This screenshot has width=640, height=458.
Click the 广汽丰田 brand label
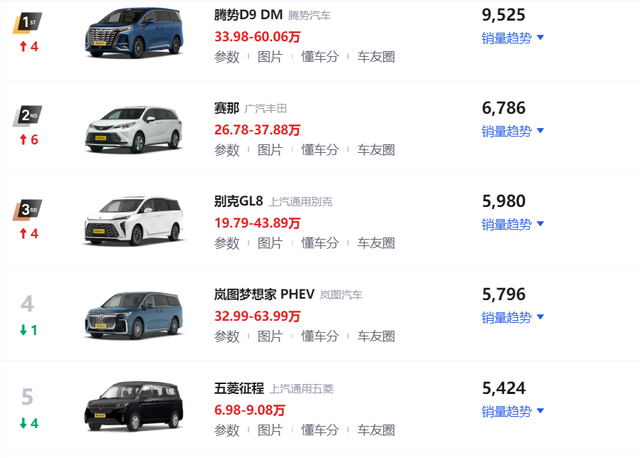click(266, 109)
